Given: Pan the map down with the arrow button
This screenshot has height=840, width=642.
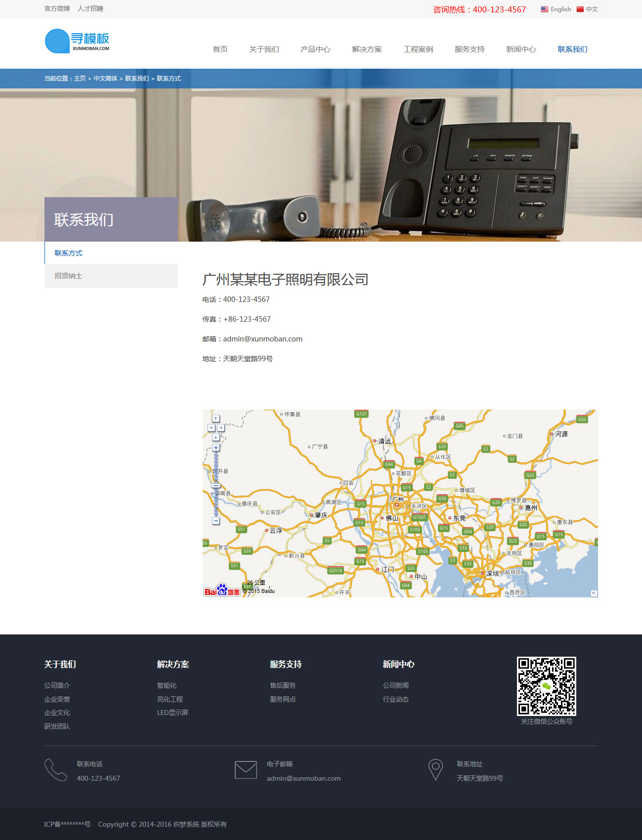Looking at the screenshot, I should click(216, 437).
